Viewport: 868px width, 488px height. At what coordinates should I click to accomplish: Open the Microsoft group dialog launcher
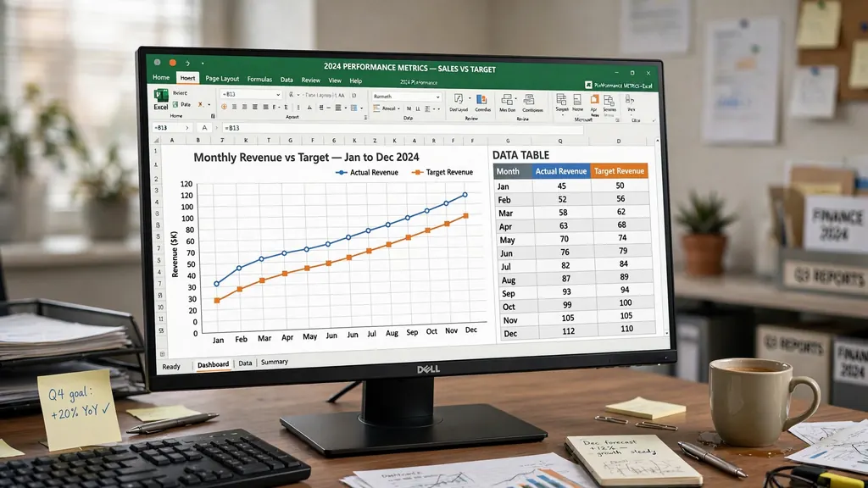pyautogui.click(x=617, y=120)
